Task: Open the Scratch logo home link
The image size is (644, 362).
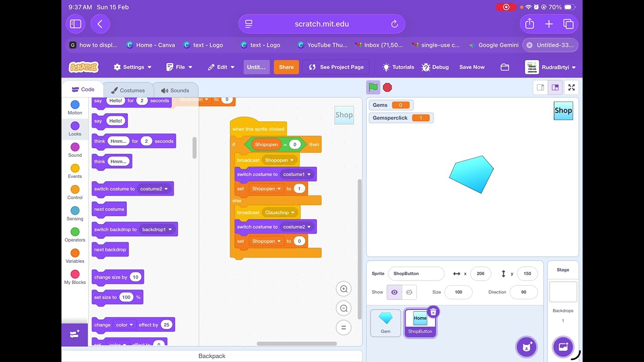Action: click(84, 67)
